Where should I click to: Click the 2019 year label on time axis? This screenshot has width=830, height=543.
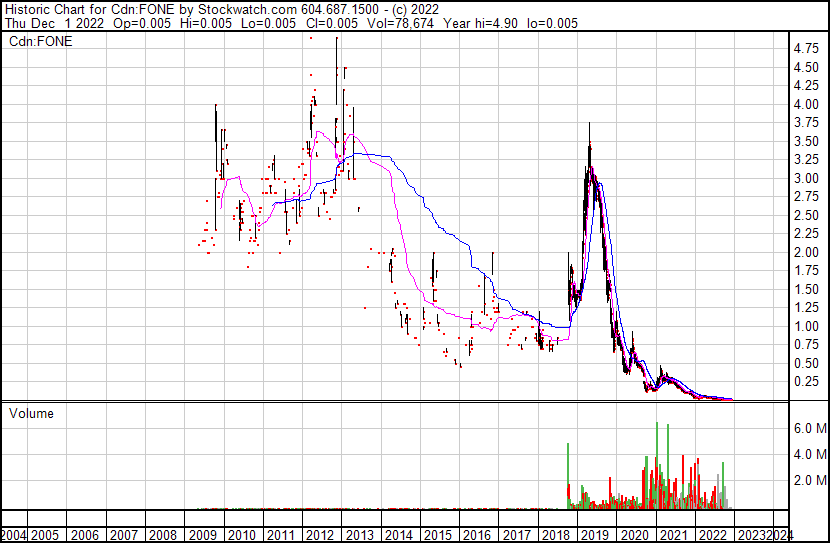coord(595,534)
